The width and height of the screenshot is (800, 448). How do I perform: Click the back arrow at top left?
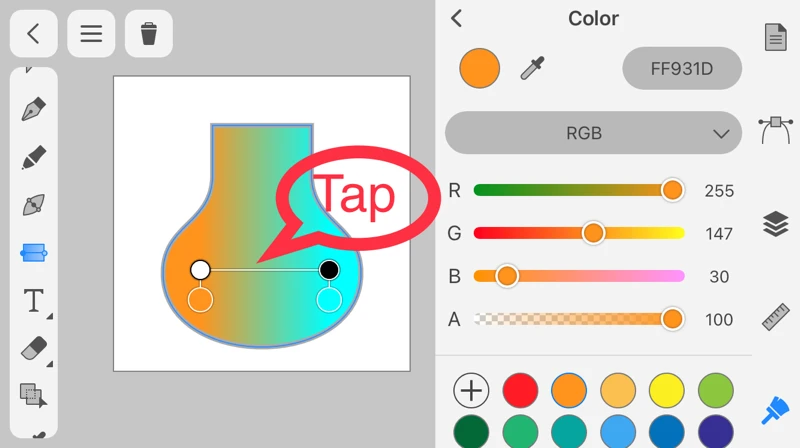[x=33, y=34]
